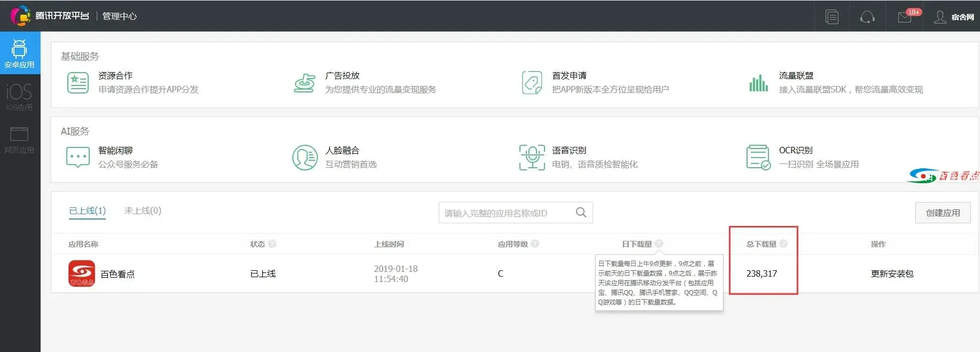The width and height of the screenshot is (980, 352).
Task: Open 管理中心 in the header
Action: [x=120, y=16]
